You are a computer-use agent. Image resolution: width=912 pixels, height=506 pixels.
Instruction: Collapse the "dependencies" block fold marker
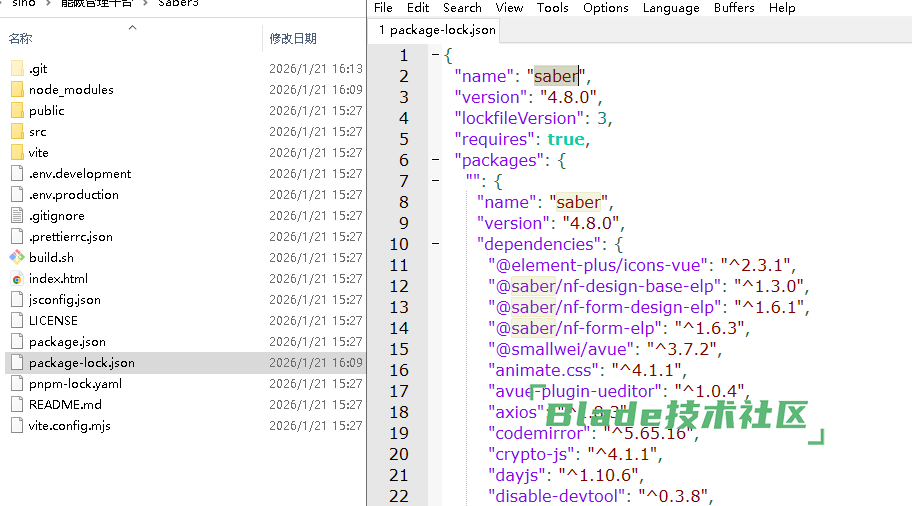coord(435,244)
